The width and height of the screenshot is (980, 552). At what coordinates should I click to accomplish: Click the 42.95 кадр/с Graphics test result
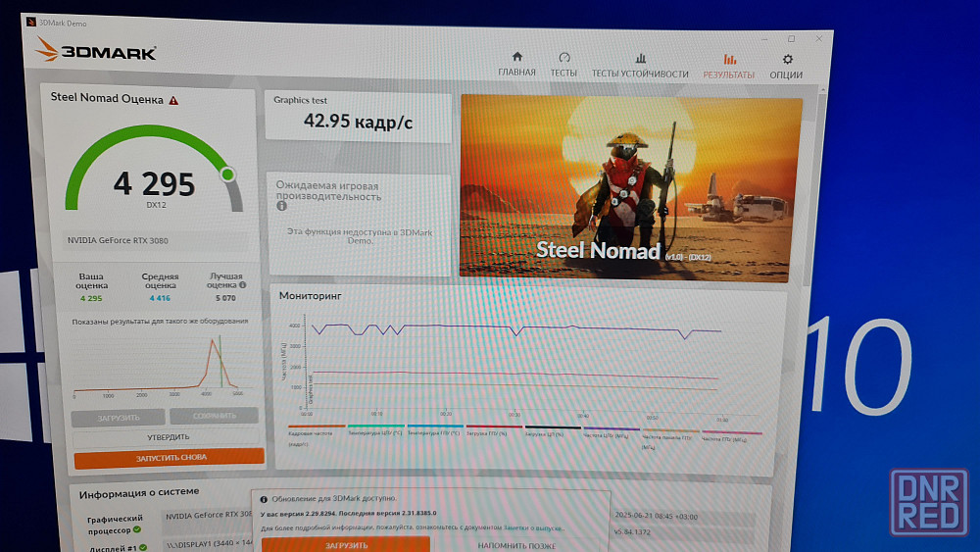coord(358,122)
